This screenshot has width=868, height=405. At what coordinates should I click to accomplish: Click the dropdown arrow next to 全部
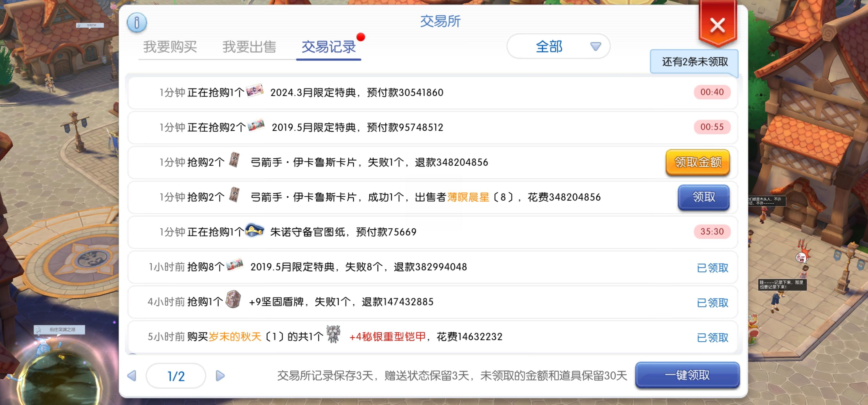point(595,46)
